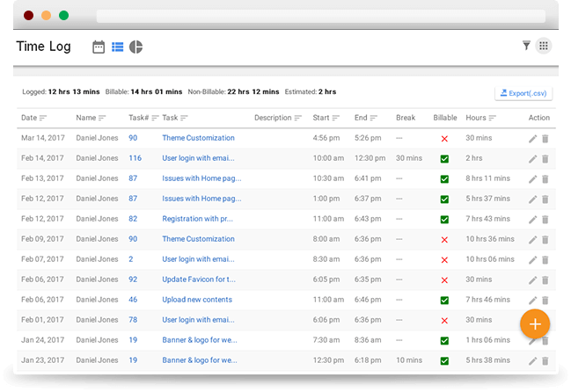Click the browser address bar
571x392 pixels.
coord(321,16)
